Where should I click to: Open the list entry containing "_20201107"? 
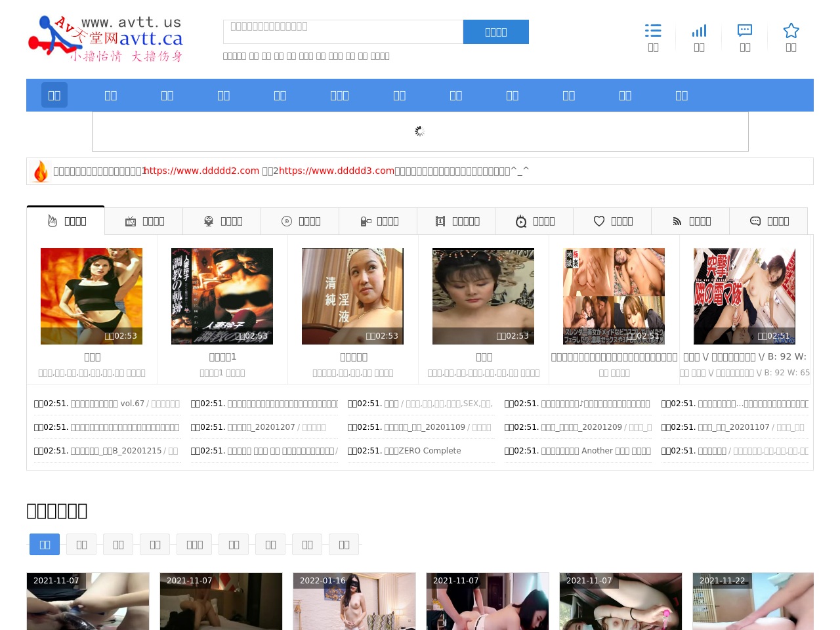(733, 427)
